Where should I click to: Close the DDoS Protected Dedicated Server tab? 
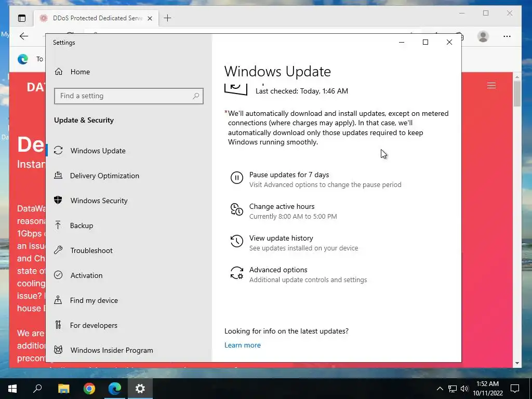click(x=150, y=18)
